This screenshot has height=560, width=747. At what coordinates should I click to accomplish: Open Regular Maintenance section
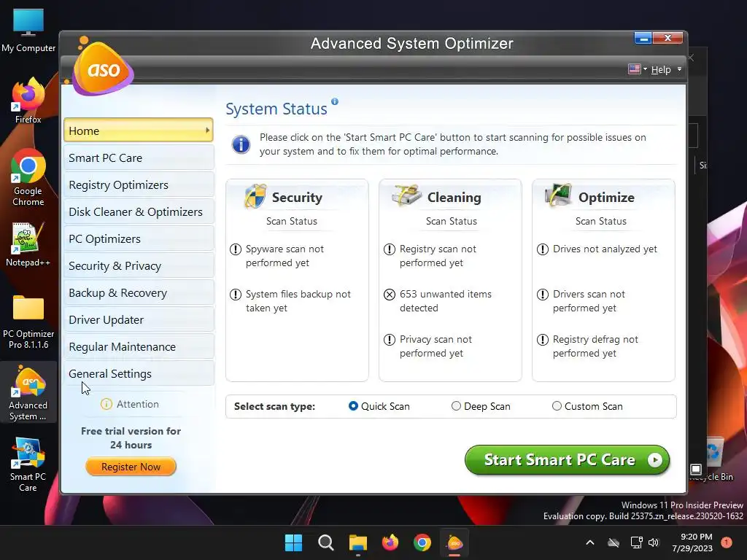click(138, 346)
